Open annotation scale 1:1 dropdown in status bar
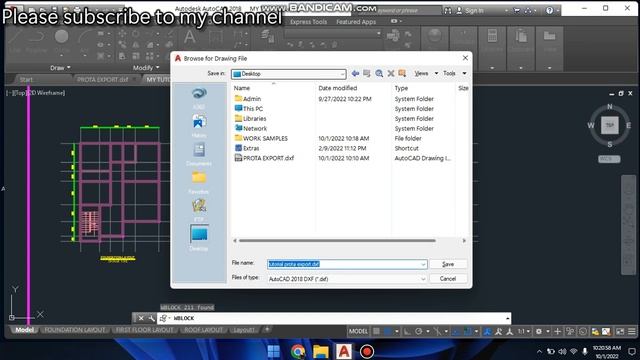Image resolution: width=640 pixels, height=360 pixels. point(523,331)
